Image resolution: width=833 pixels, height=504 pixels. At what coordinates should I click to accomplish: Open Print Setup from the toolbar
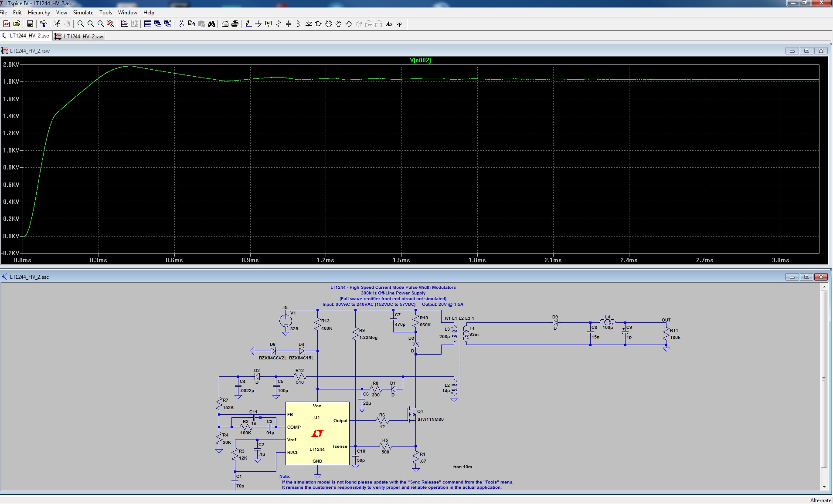pos(225,24)
